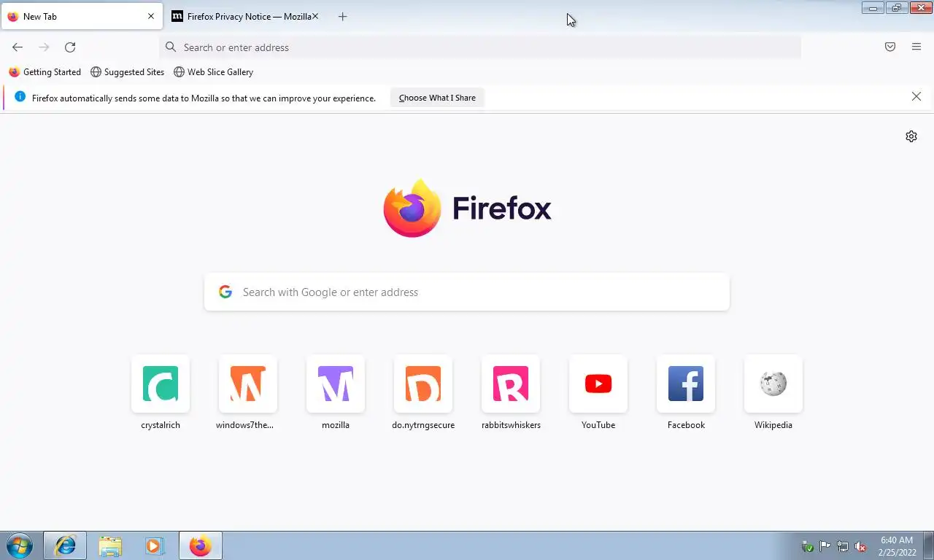This screenshot has height=560, width=934.
Task: Open the new tab personalize gear
Action: [x=911, y=136]
